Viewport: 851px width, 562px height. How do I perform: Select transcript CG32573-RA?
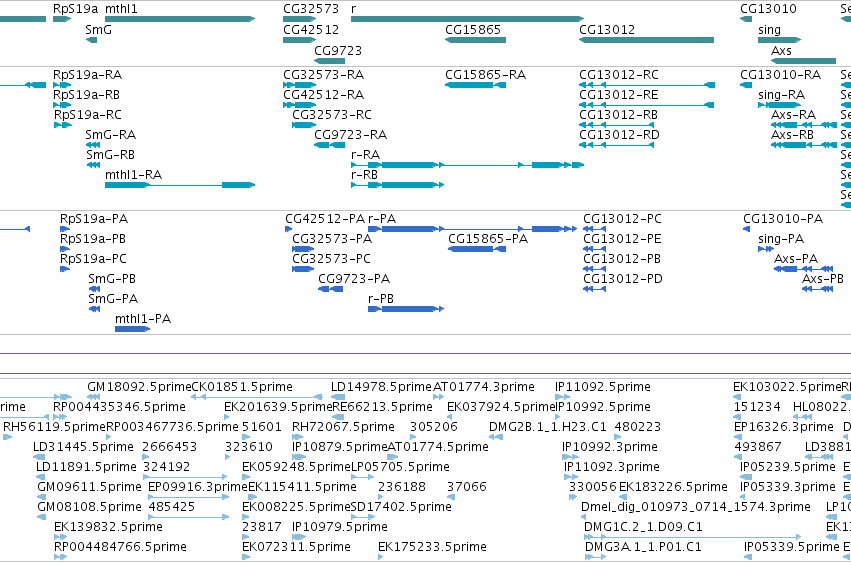click(x=300, y=85)
